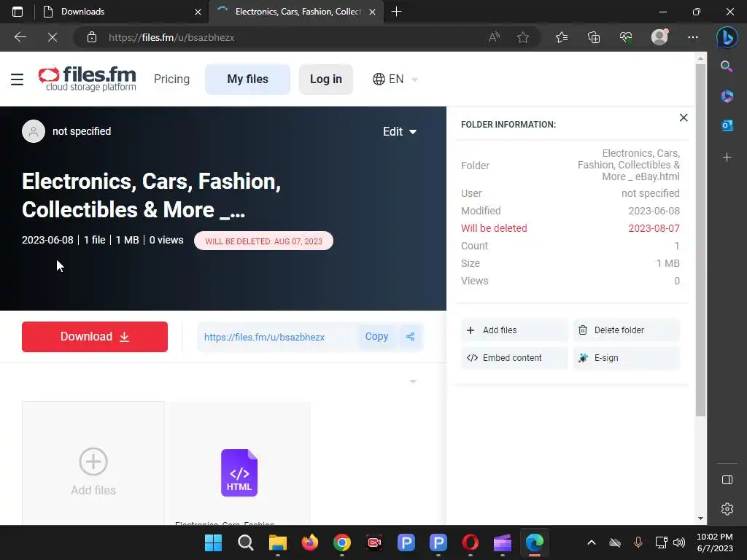747x560 pixels.
Task: Click Delete folder option
Action: [x=627, y=330]
